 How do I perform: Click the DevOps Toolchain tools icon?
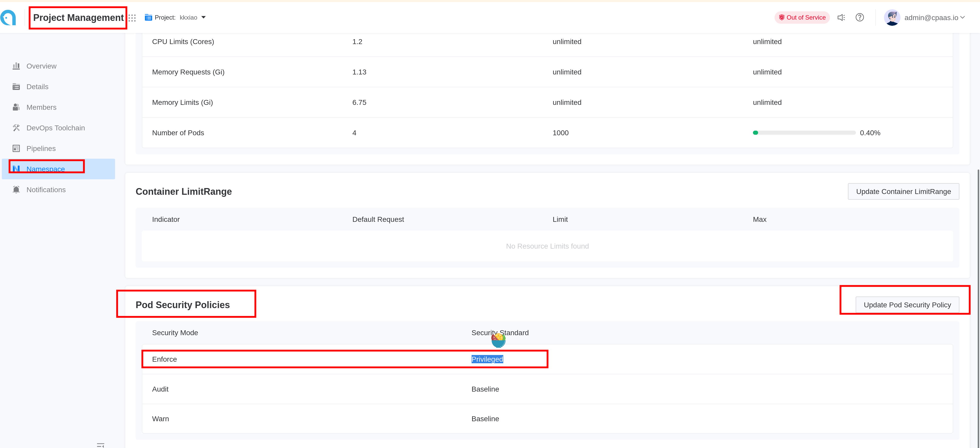pos(16,128)
